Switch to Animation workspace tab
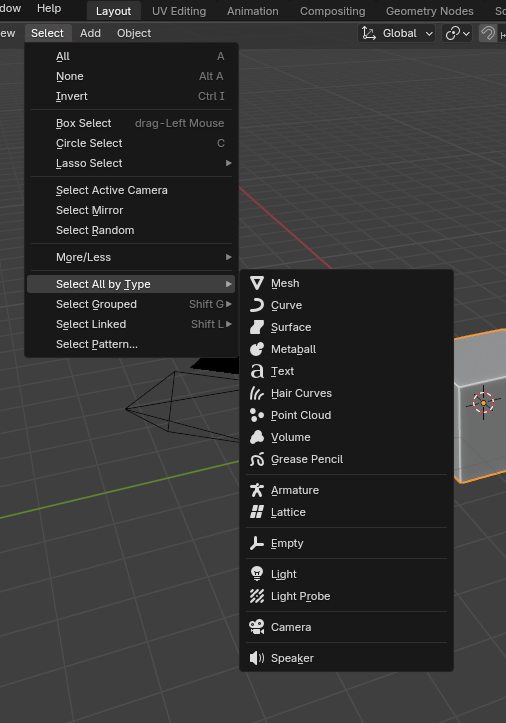 point(253,11)
